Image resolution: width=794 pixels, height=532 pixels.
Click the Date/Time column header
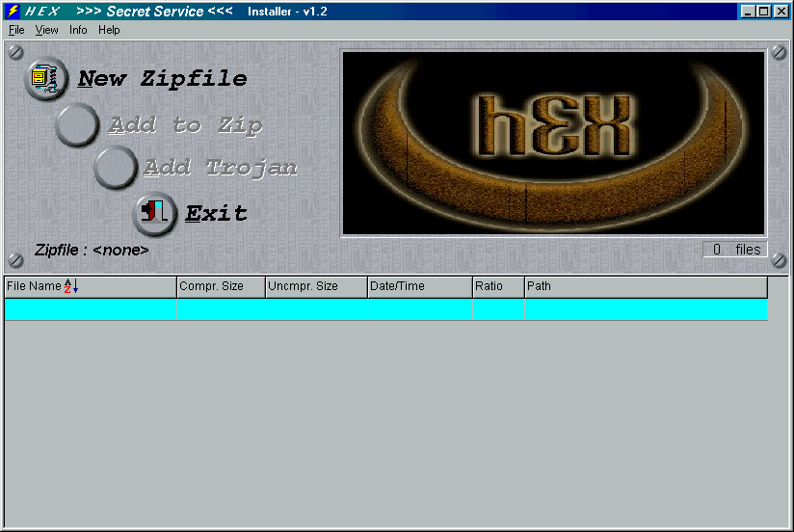tap(419, 286)
